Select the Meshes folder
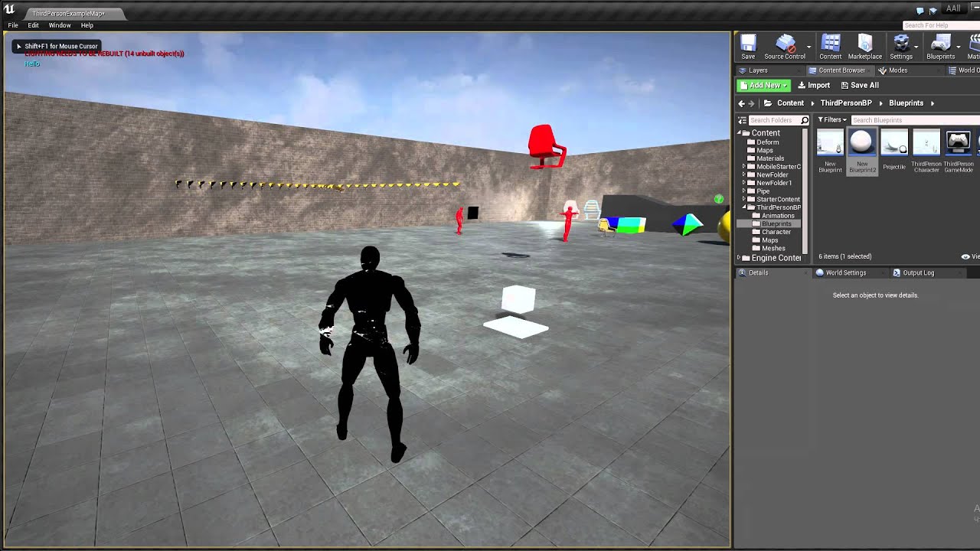This screenshot has width=980, height=551. pyautogui.click(x=773, y=249)
